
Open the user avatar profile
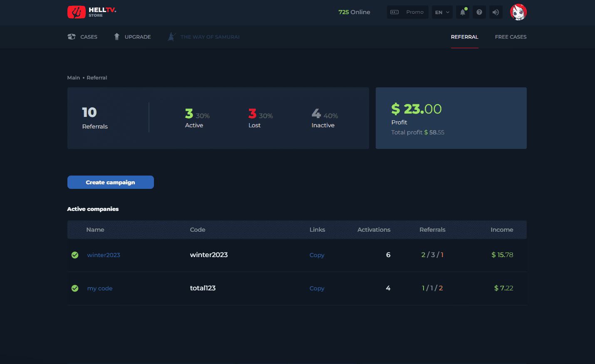[x=518, y=12]
